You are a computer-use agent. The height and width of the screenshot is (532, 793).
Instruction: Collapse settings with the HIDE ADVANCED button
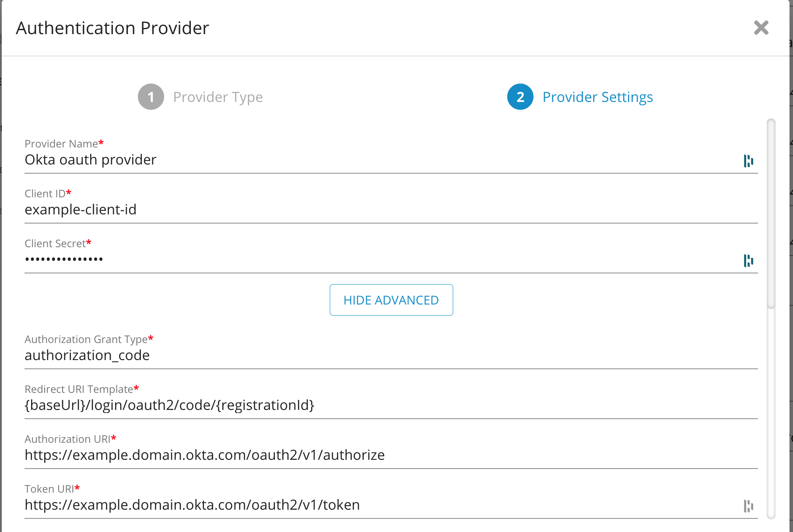(391, 300)
